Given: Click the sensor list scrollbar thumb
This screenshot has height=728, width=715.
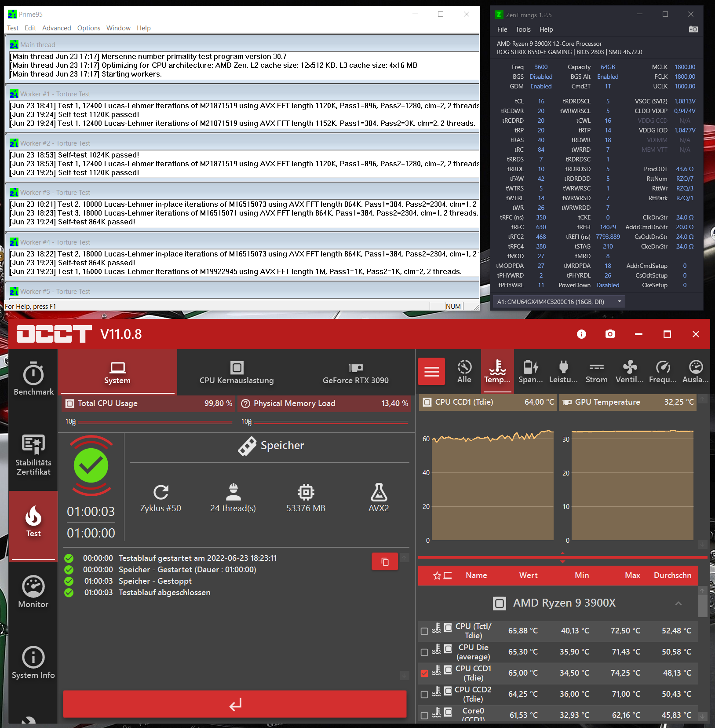Looking at the screenshot, I should tap(703, 607).
